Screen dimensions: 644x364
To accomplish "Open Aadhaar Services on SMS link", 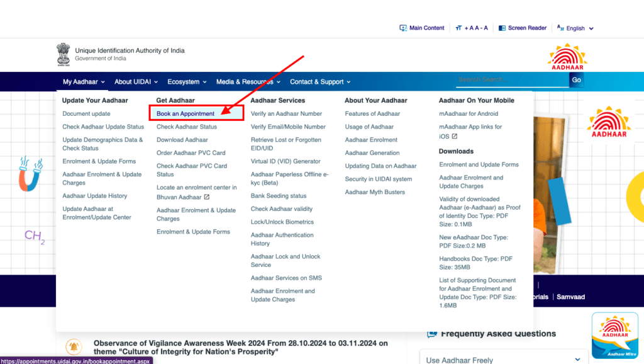I will click(x=286, y=278).
